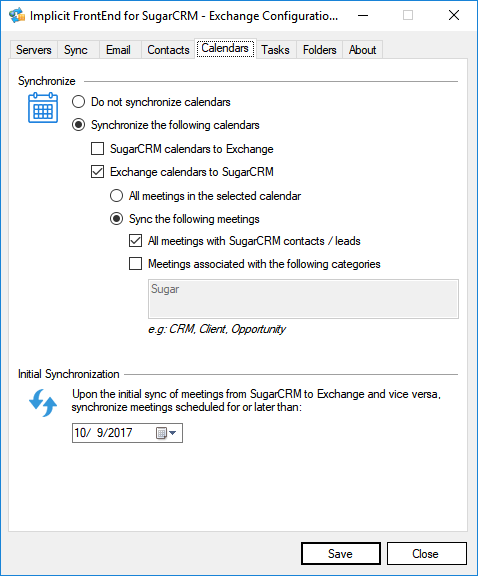Viewport: 478px width, 576px height.
Task: Open the Tasks tab
Action: pos(276,50)
